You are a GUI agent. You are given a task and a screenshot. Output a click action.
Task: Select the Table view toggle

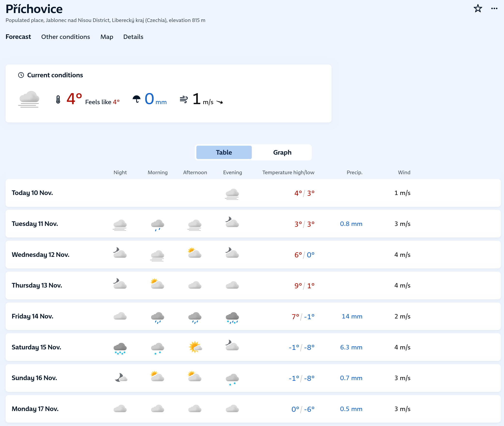[x=224, y=152]
